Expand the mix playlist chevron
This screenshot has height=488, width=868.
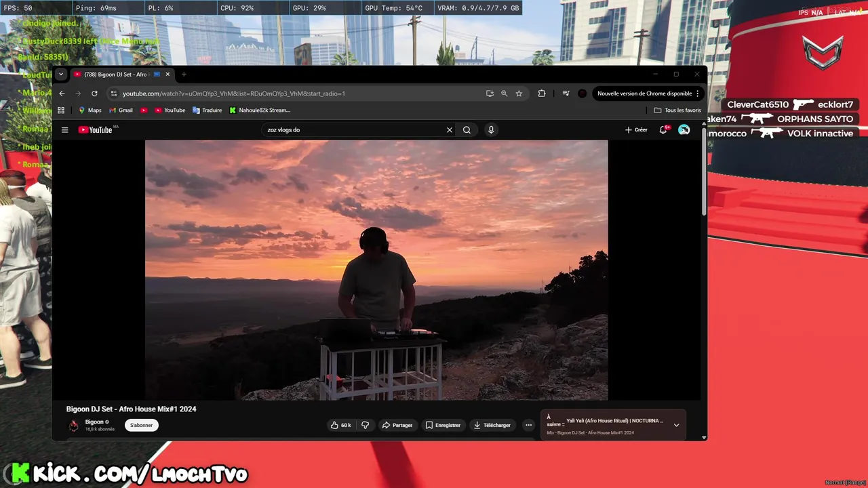point(676,425)
